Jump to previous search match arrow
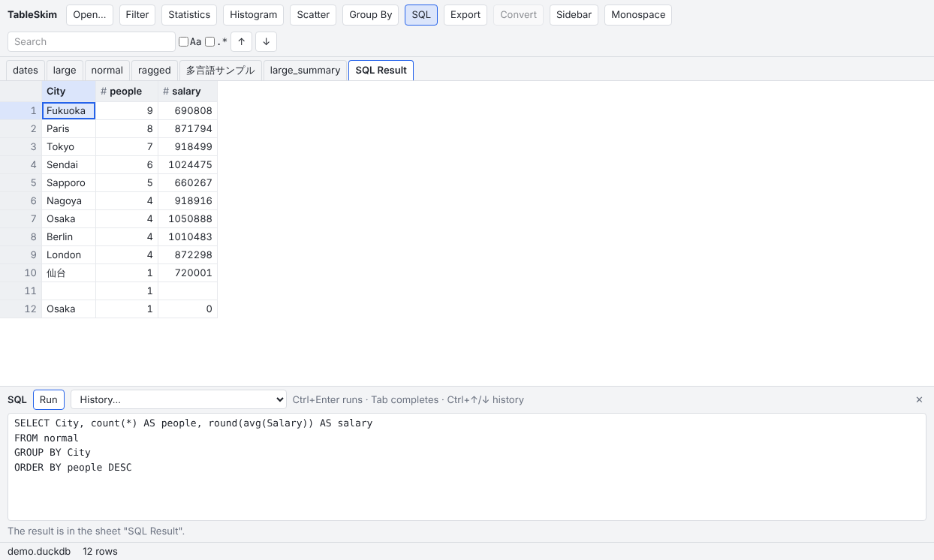The width and height of the screenshot is (934, 560). click(x=241, y=41)
